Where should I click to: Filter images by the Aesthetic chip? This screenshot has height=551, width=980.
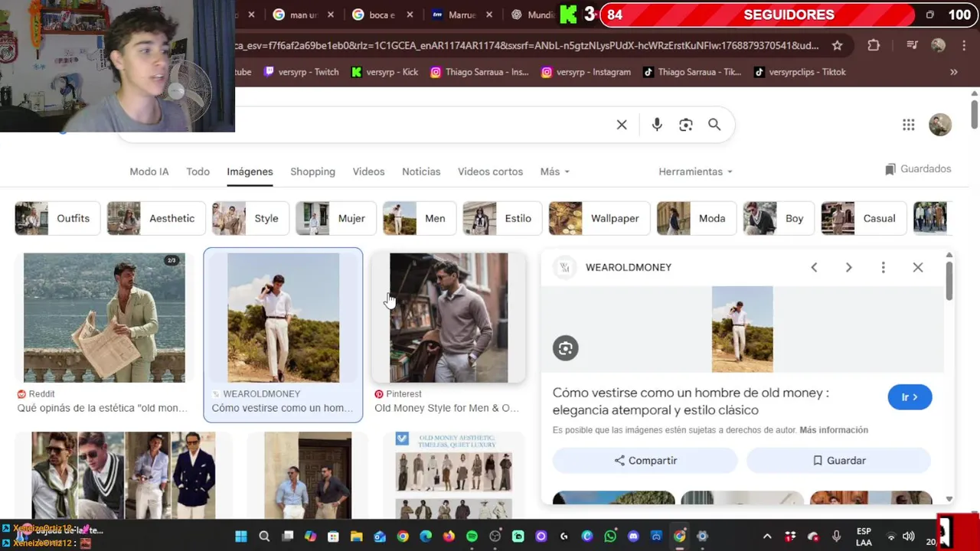pos(156,219)
